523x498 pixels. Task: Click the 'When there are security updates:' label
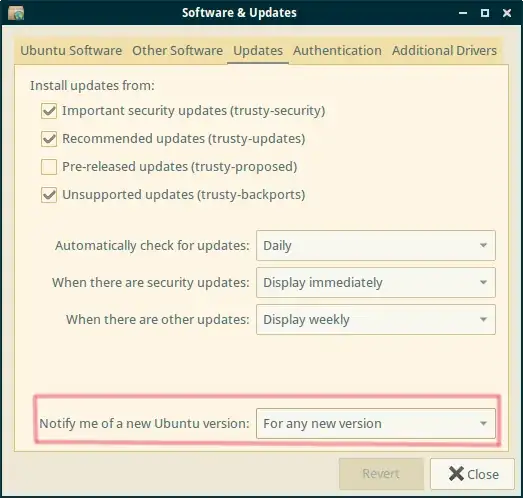tap(150, 283)
